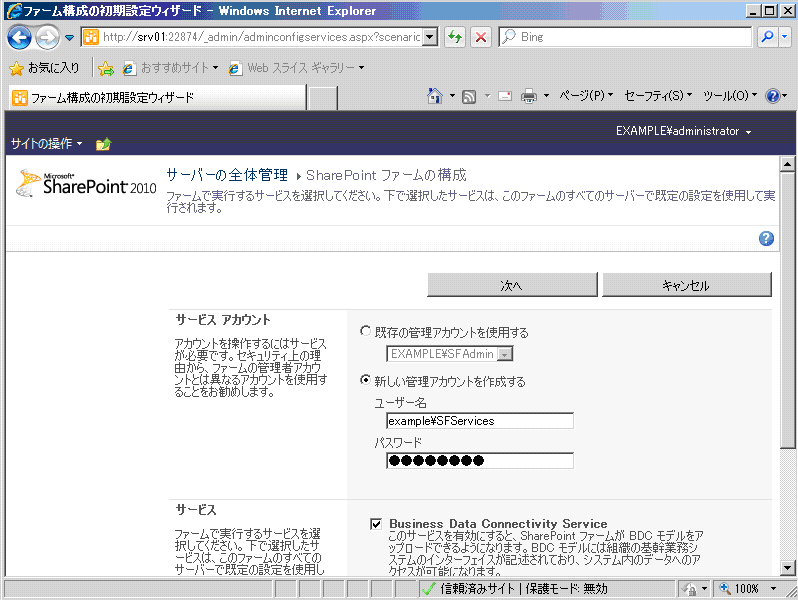The image size is (798, 600).
Task: Open the search provider dropdown arrow
Action: (x=785, y=37)
